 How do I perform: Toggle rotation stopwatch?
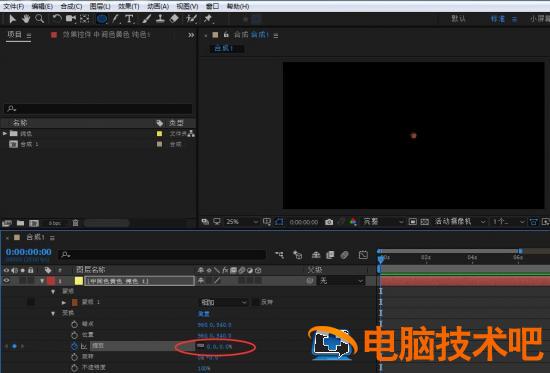coord(74,357)
